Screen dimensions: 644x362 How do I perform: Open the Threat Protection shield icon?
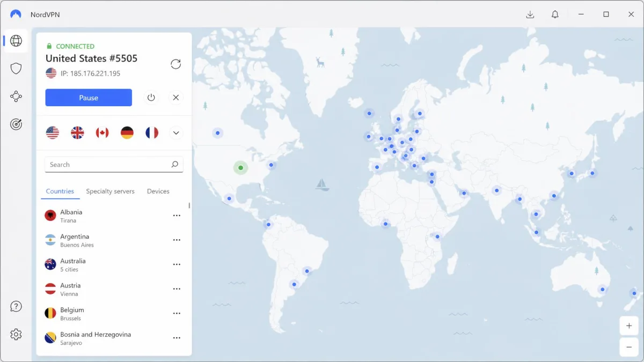pyautogui.click(x=16, y=69)
